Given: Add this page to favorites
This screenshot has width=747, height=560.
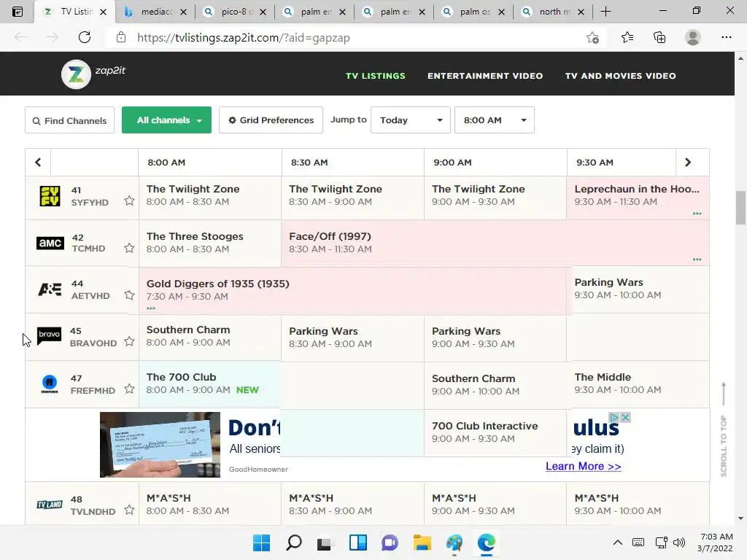Looking at the screenshot, I should pos(592,38).
